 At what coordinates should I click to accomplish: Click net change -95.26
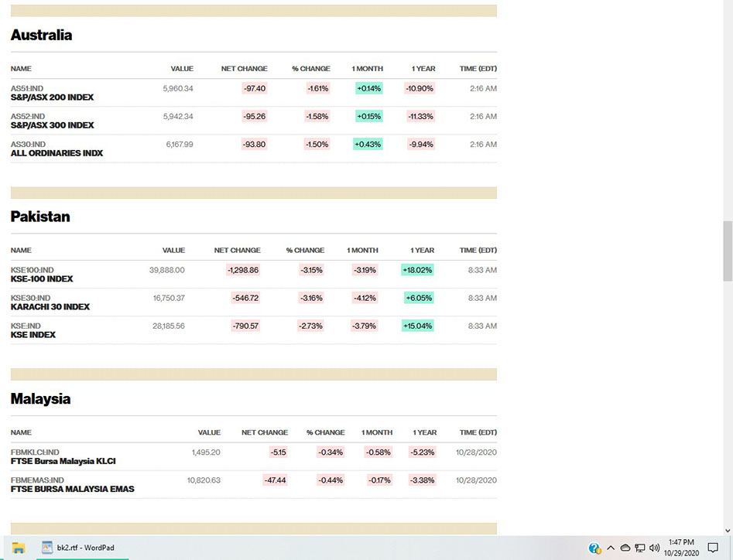pyautogui.click(x=255, y=116)
